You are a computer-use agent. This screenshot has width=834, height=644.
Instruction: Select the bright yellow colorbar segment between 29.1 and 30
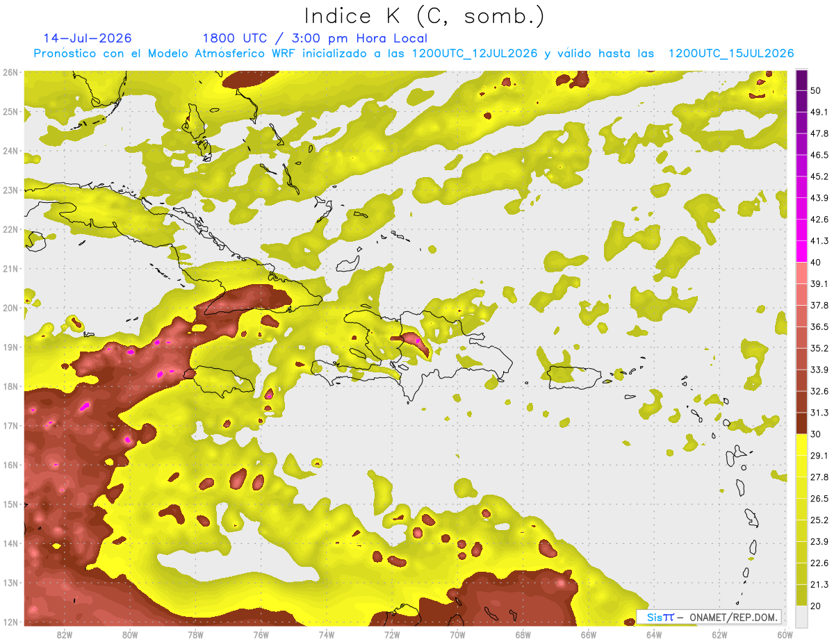(801, 445)
